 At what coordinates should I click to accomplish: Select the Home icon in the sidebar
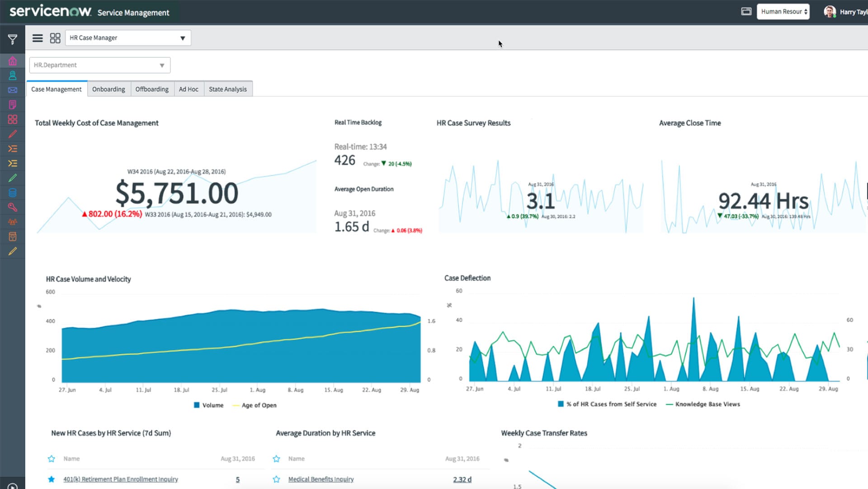tap(13, 61)
